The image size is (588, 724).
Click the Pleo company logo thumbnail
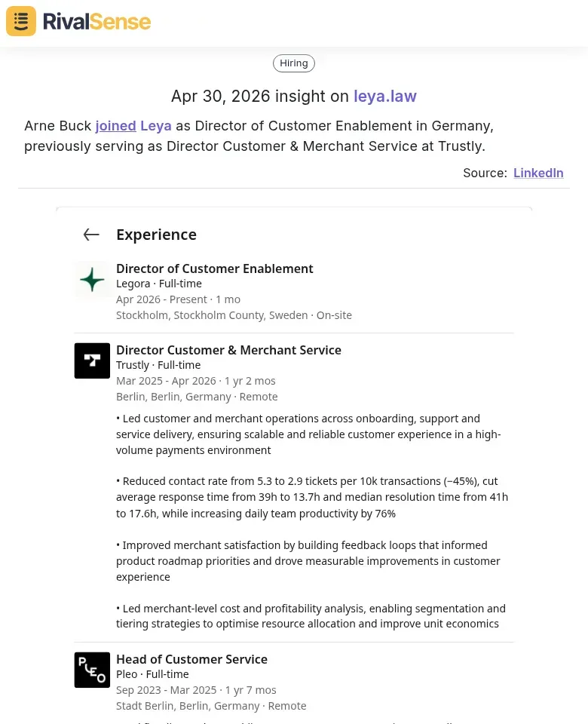tap(92, 670)
